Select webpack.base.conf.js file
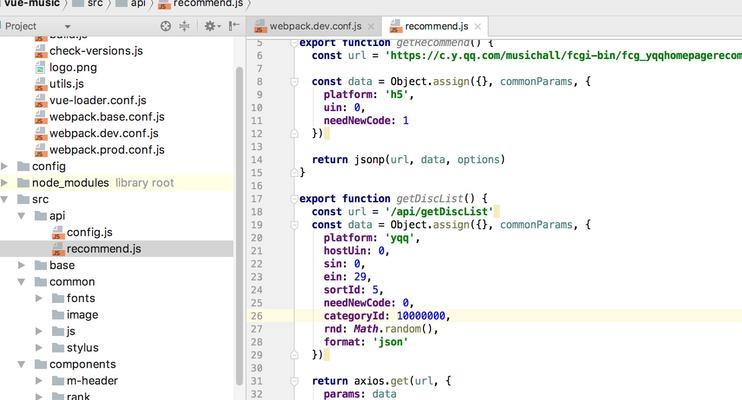The height and width of the screenshot is (400, 742). (107, 117)
